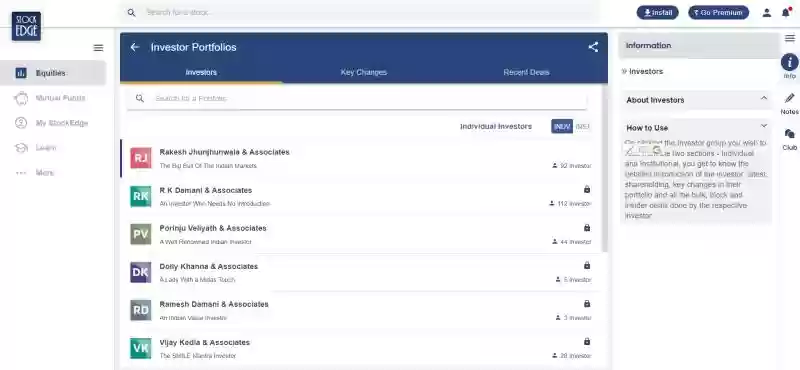Click the top search magnifier icon
Viewport: 800px width, 370px height.
tap(132, 13)
